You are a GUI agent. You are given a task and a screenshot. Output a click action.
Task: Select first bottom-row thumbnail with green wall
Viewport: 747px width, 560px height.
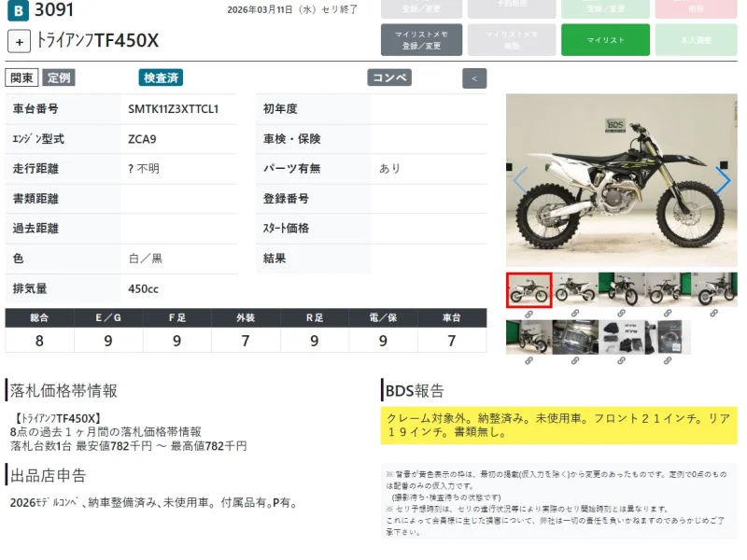click(x=529, y=337)
